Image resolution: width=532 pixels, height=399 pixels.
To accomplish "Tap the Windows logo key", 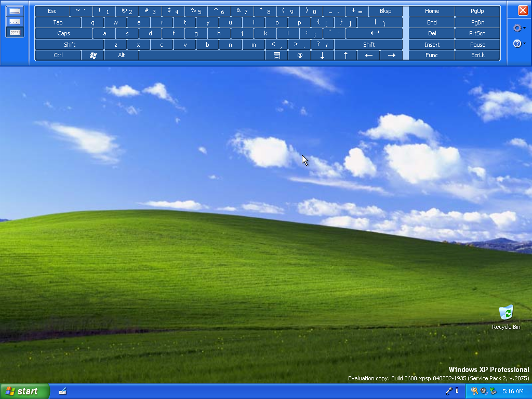I will (x=92, y=55).
